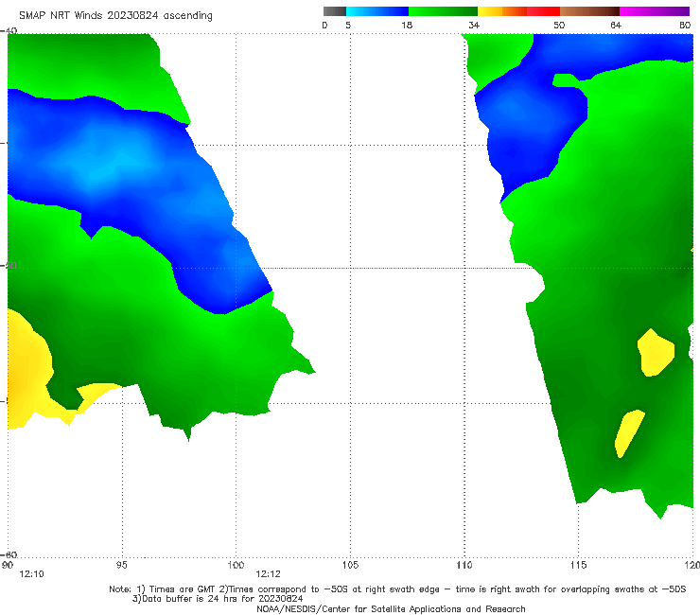This screenshot has width=700, height=615.
Task: Click the latitude label '-60'
Action: [x=9, y=554]
